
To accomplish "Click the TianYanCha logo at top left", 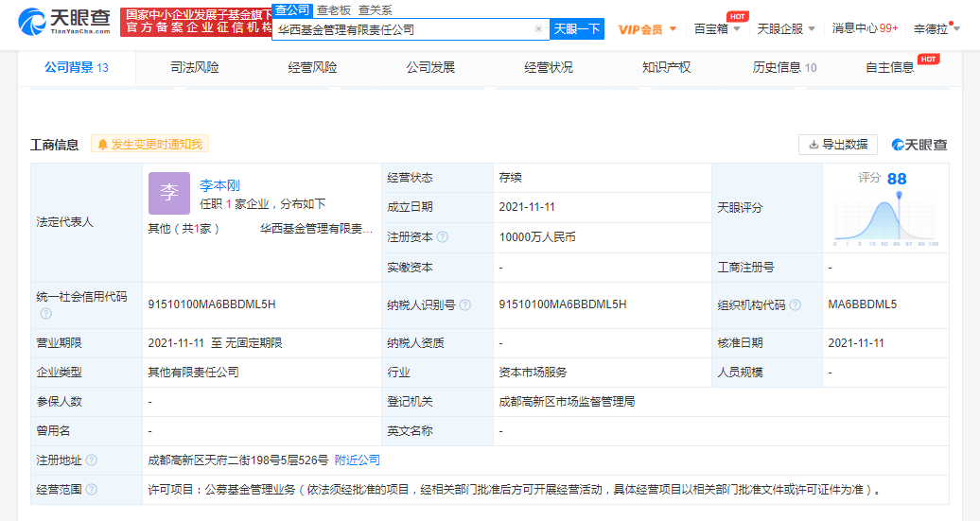I will (x=64, y=21).
